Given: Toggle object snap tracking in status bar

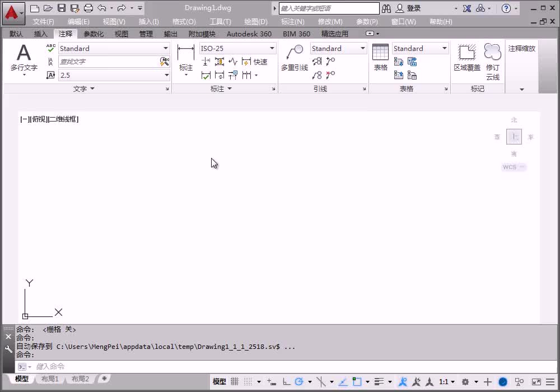Looking at the screenshot, I should click(x=343, y=382).
